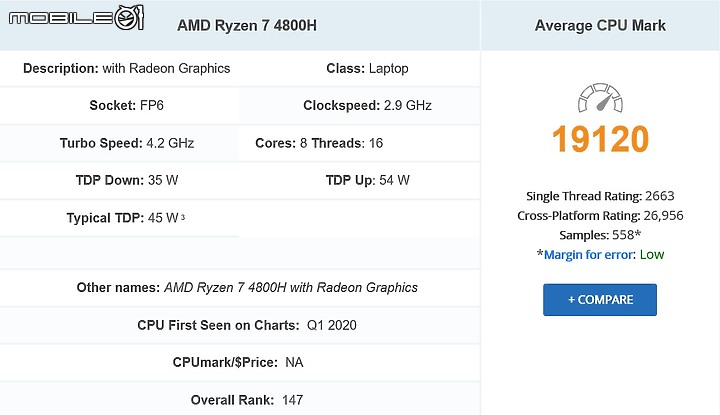Click the Low margin indicator text
Viewport: 720px width, 415px height.
click(x=652, y=255)
